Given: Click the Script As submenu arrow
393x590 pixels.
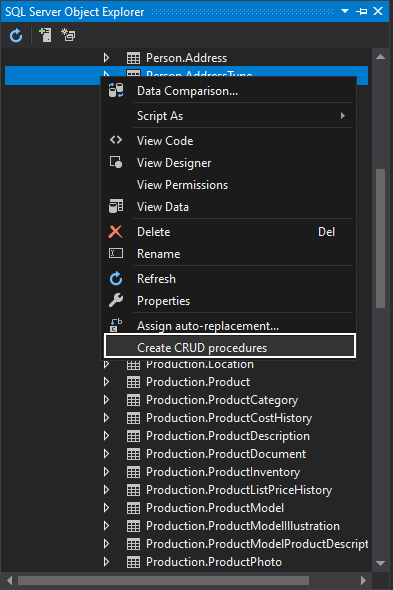Looking at the screenshot, I should (343, 116).
